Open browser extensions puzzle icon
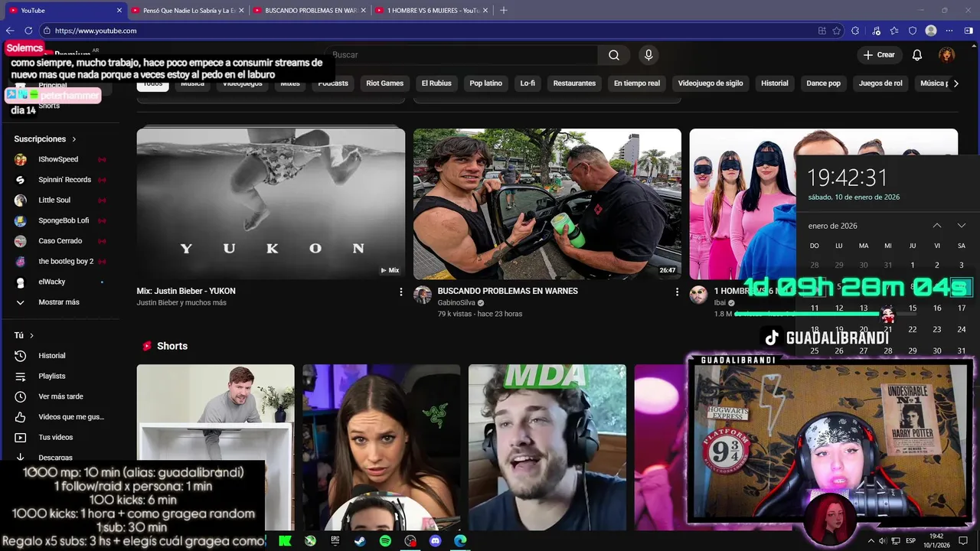The height and width of the screenshot is (551, 980). (x=855, y=31)
